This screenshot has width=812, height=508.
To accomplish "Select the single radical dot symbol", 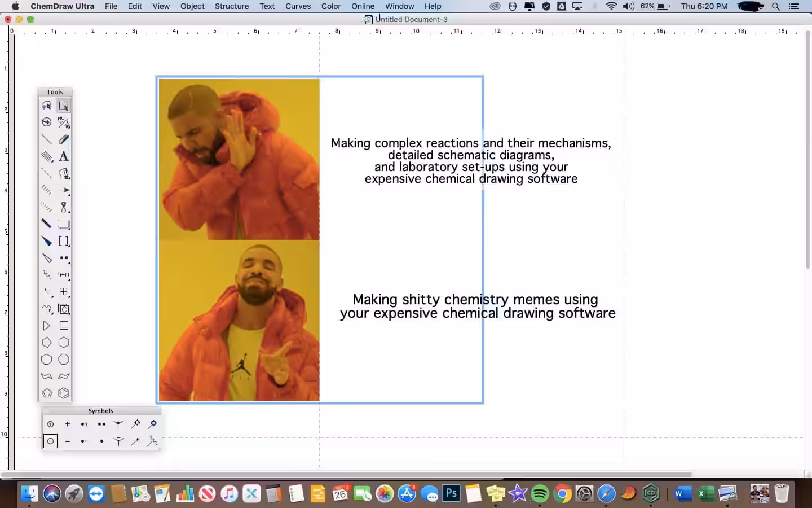I will (101, 441).
